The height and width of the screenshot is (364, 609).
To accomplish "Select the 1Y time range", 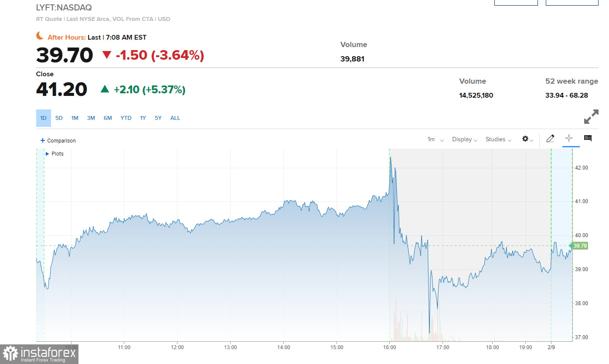I will click(x=143, y=118).
